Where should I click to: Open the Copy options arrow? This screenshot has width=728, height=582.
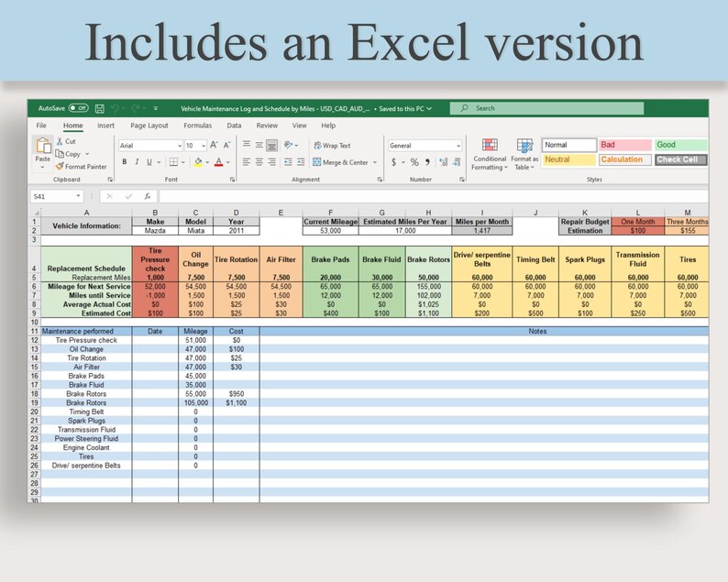pyautogui.click(x=87, y=154)
